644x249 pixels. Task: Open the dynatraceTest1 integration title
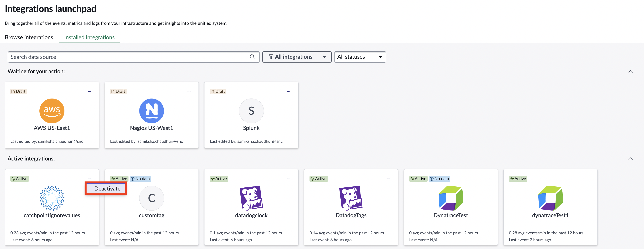click(x=551, y=215)
